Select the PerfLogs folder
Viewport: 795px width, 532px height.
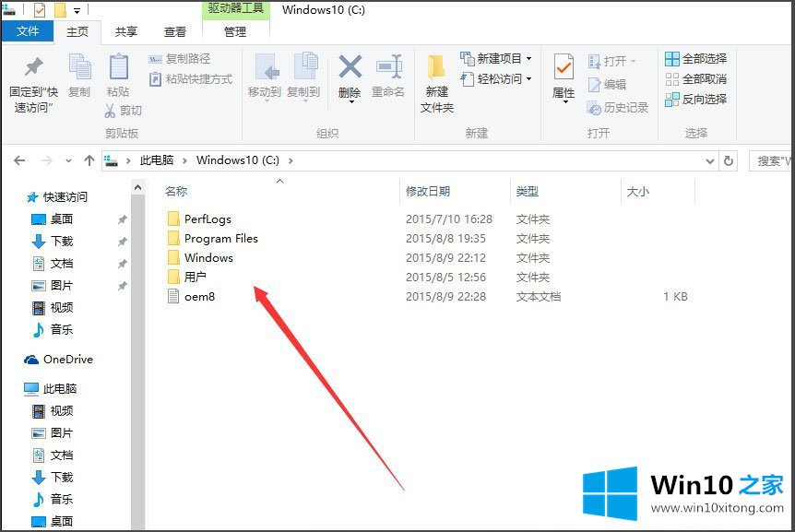click(x=199, y=219)
